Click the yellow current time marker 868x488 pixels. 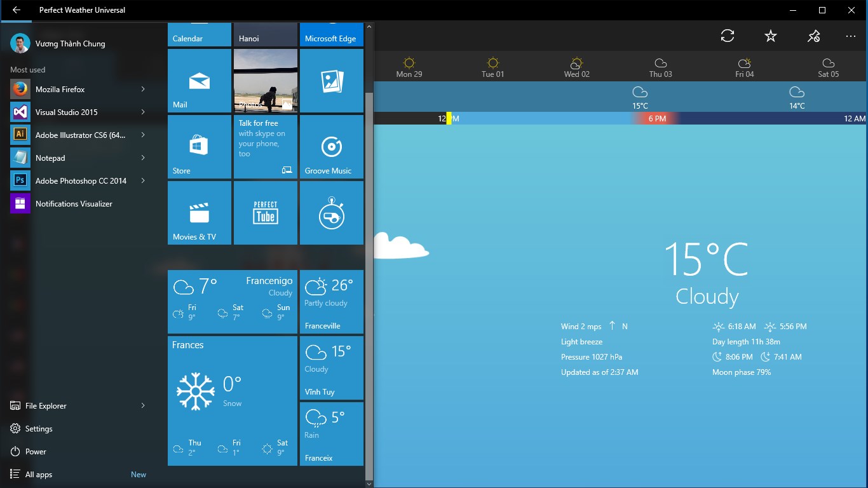click(x=449, y=118)
